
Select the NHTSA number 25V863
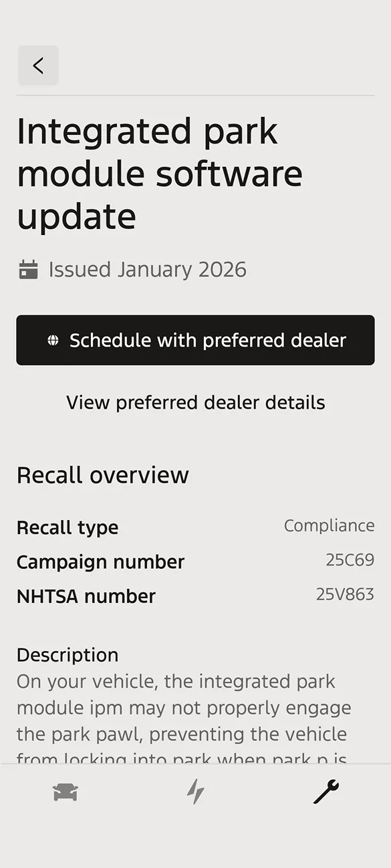pyautogui.click(x=345, y=594)
